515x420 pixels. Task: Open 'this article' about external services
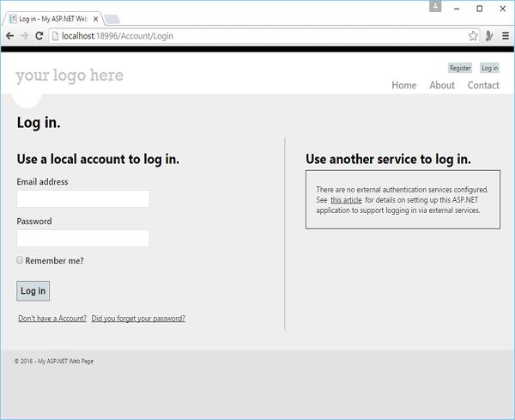pyautogui.click(x=346, y=200)
